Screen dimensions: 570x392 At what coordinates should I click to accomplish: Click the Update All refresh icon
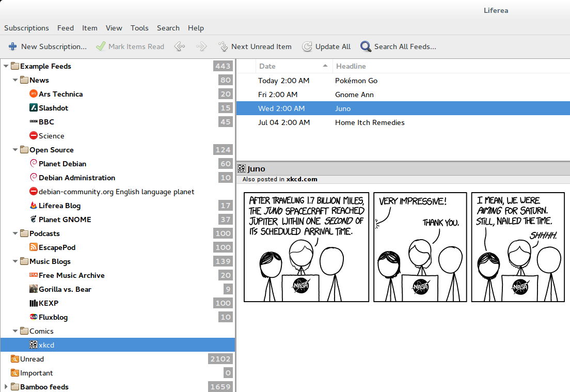pos(307,46)
